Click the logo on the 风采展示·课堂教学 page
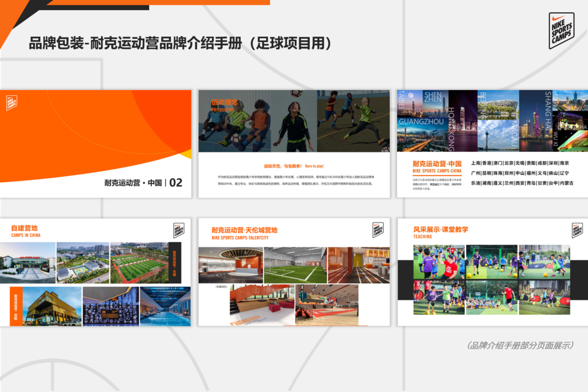This screenshot has height=392, width=588. tap(577, 230)
